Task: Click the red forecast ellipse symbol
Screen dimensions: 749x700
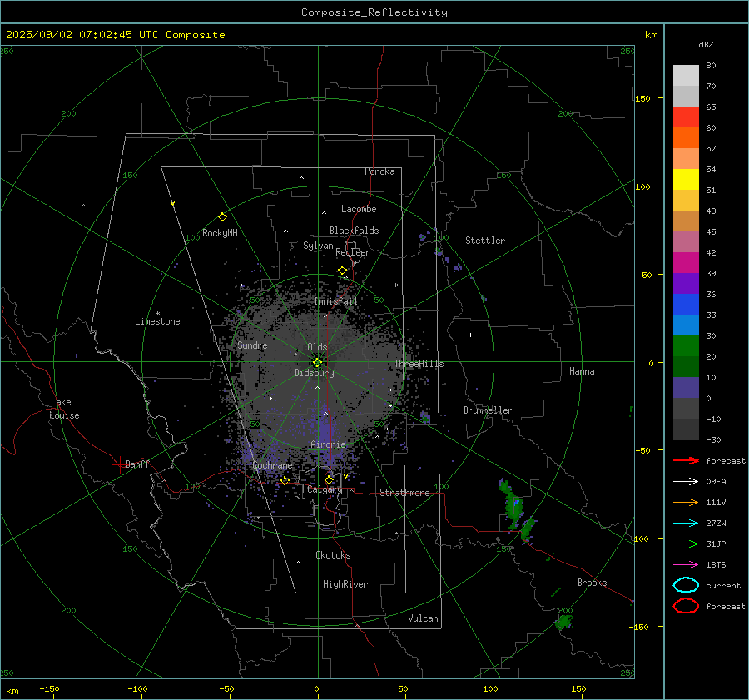Action: 686,606
